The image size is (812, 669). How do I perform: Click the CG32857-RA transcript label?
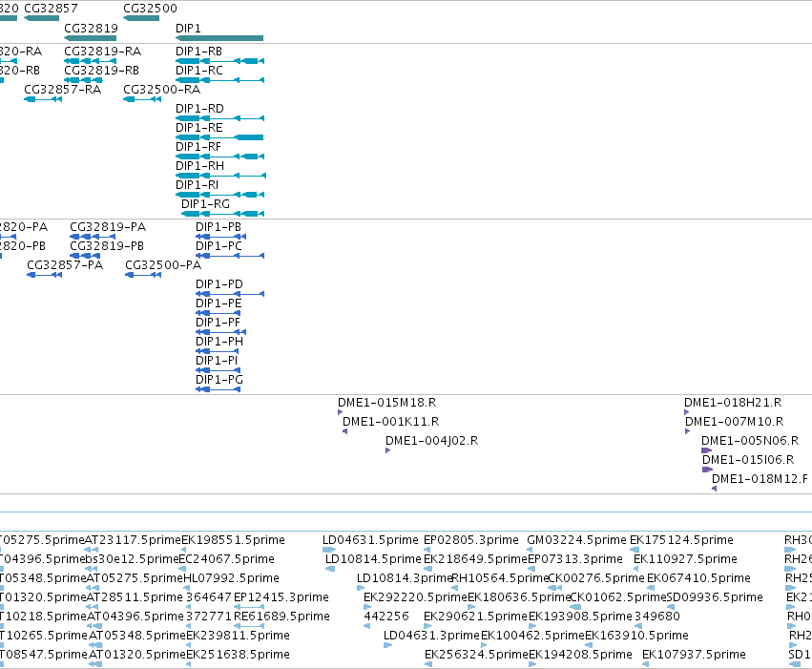[x=63, y=90]
